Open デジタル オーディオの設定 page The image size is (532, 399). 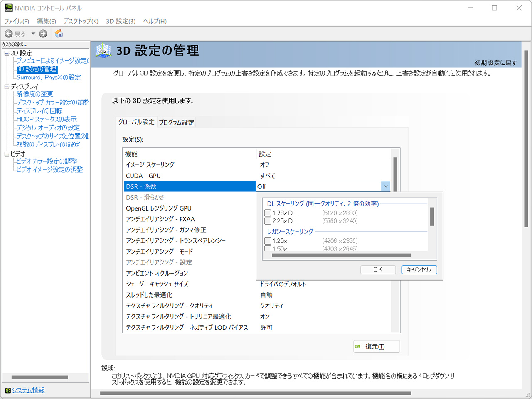click(x=48, y=127)
